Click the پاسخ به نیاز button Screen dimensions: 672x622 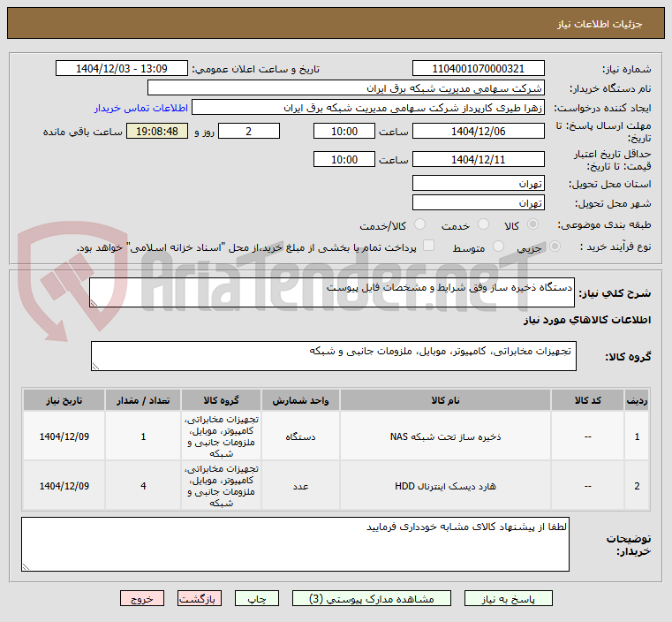coord(508,598)
